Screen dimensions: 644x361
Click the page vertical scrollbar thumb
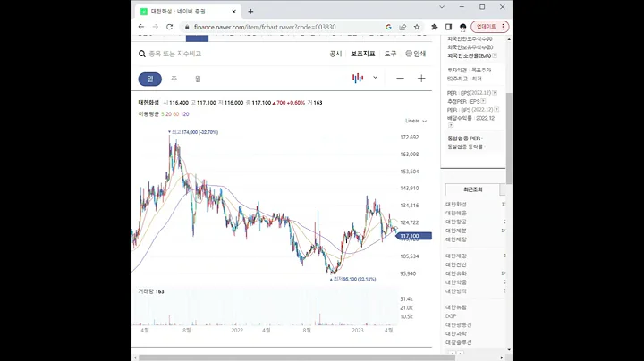point(509,139)
